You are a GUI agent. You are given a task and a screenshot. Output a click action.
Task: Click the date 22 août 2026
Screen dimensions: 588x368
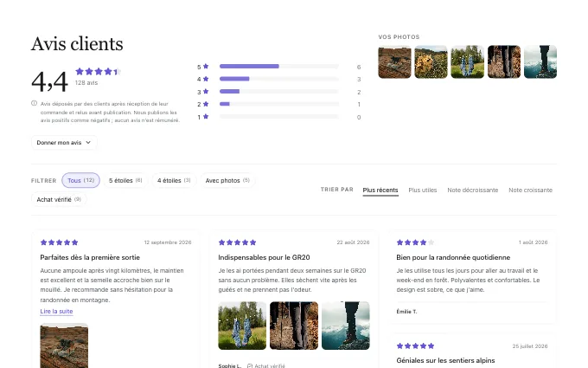(353, 242)
